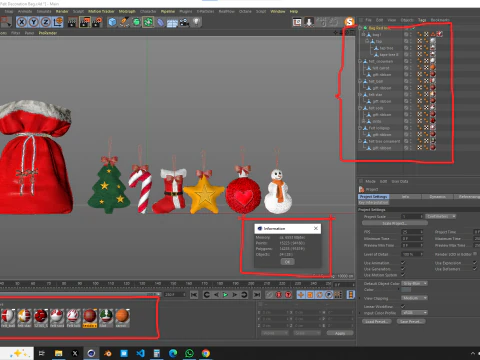Screen dimensions: 480x360
Task: Click the orange S plugin icon
Action: click(x=349, y=22)
